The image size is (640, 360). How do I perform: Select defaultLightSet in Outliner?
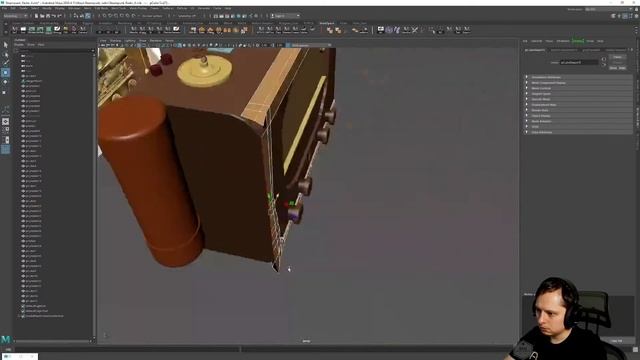click(37, 306)
